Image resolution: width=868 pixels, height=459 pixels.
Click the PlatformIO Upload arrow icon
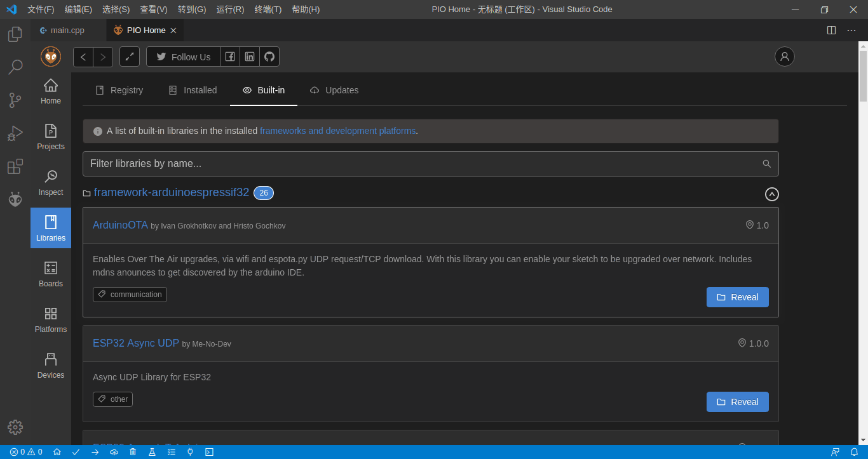(95, 452)
